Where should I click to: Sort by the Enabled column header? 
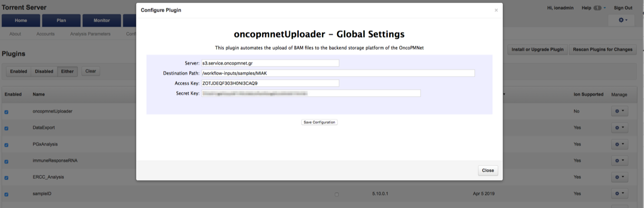[x=13, y=94]
